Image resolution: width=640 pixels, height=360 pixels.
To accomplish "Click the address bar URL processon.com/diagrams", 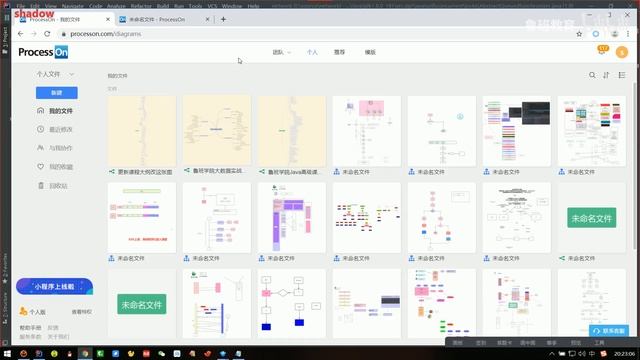I will click(106, 34).
